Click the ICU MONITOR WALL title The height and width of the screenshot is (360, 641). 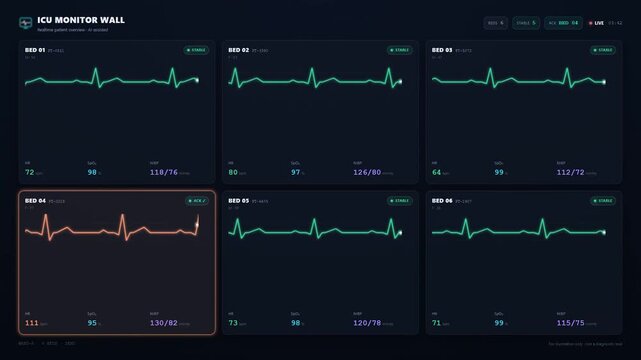[x=81, y=20]
